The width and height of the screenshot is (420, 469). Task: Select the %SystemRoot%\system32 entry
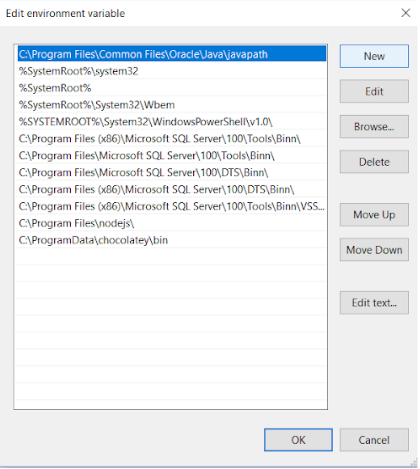[171, 71]
